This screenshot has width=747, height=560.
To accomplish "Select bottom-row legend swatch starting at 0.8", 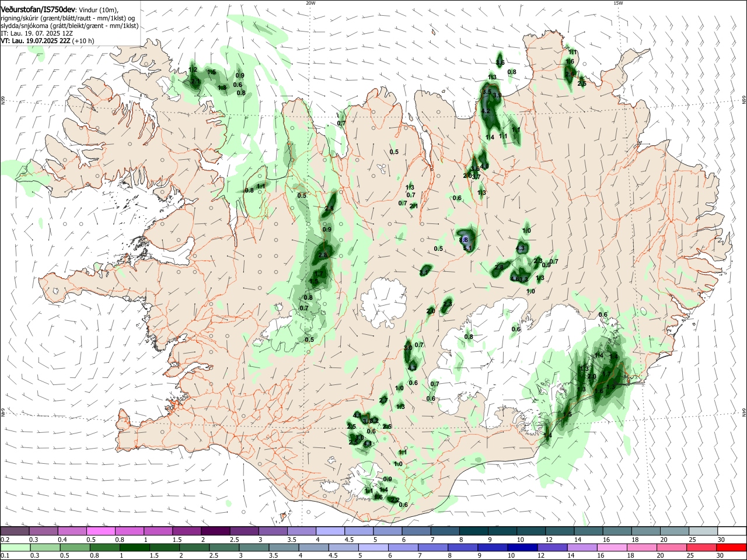I will (x=104, y=547).
